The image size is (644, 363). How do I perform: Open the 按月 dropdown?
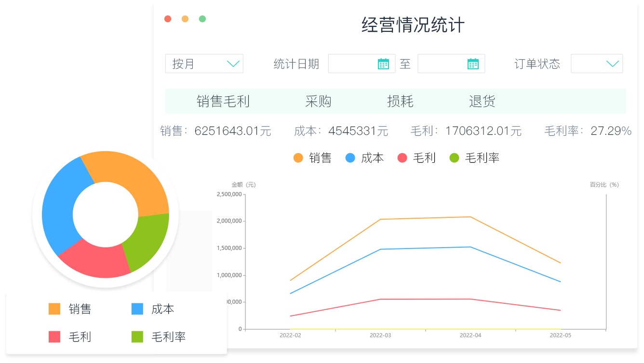[x=204, y=63]
